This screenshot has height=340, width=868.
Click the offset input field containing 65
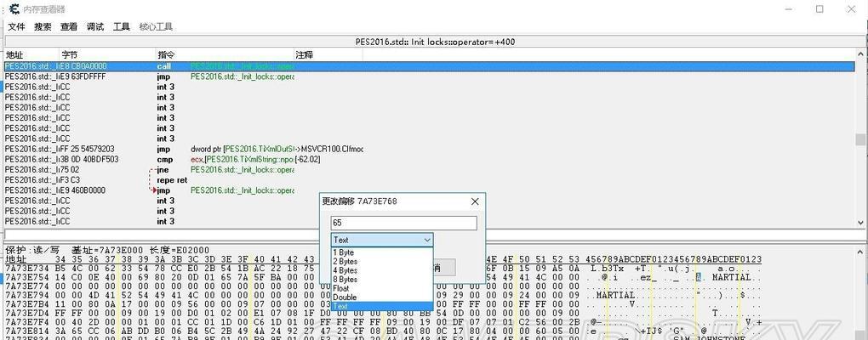tap(403, 224)
